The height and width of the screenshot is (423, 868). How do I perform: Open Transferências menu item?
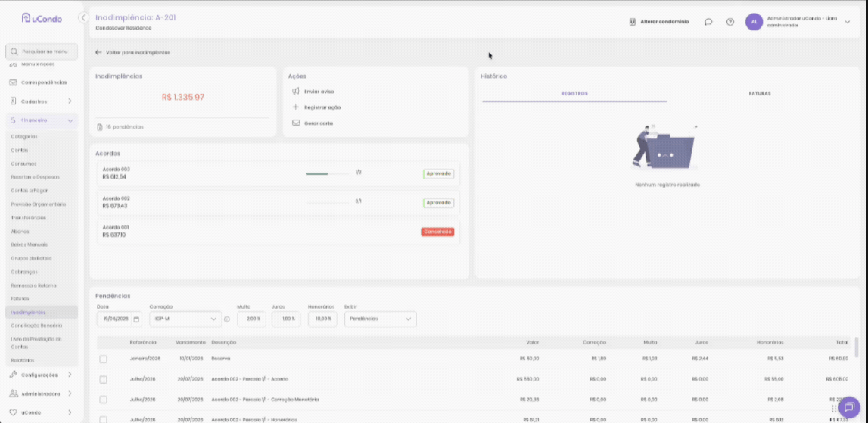(x=28, y=218)
